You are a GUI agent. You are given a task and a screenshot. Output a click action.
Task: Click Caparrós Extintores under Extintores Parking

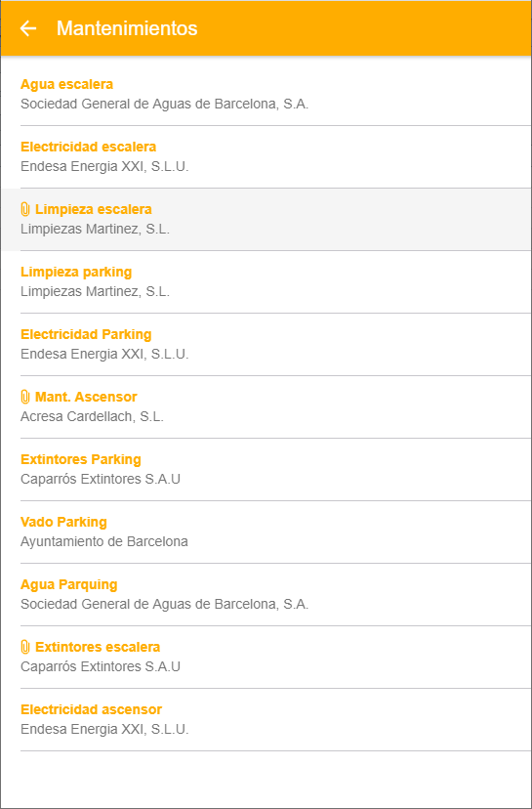101,480
